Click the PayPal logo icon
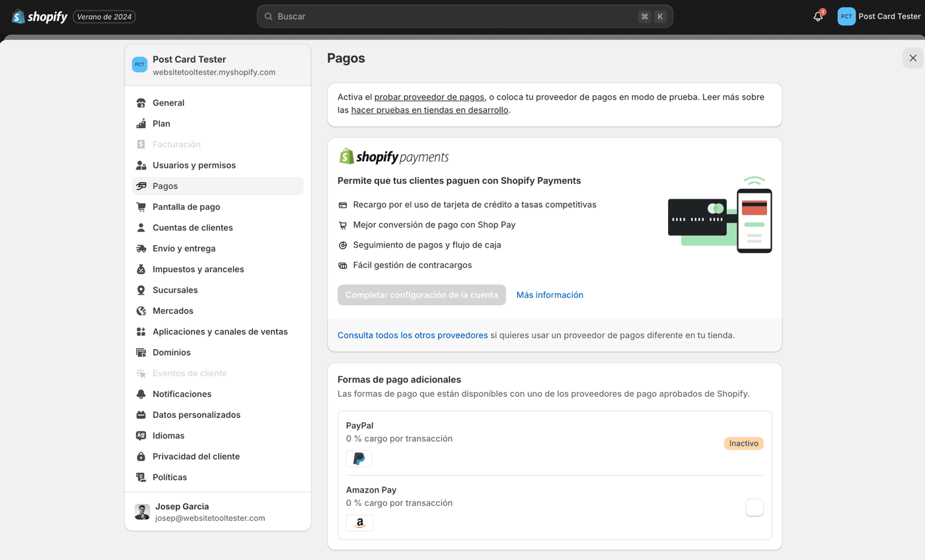Viewport: 925px width, 560px height. tap(359, 459)
